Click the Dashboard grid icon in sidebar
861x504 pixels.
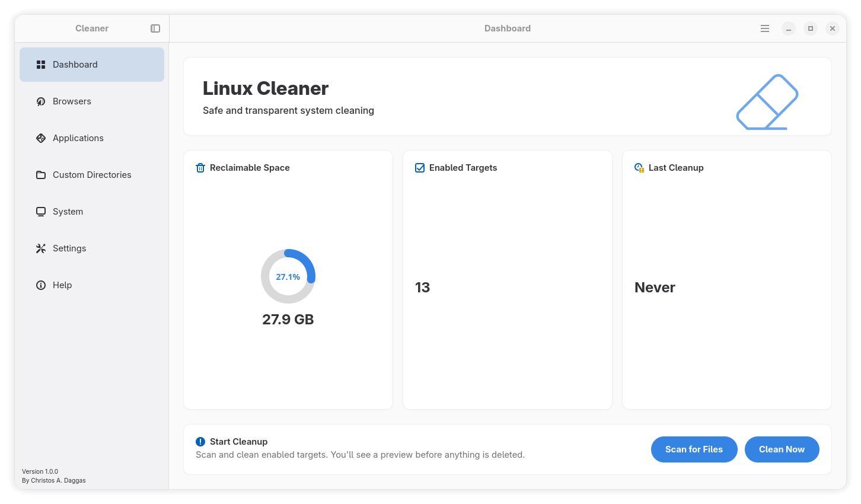[41, 65]
